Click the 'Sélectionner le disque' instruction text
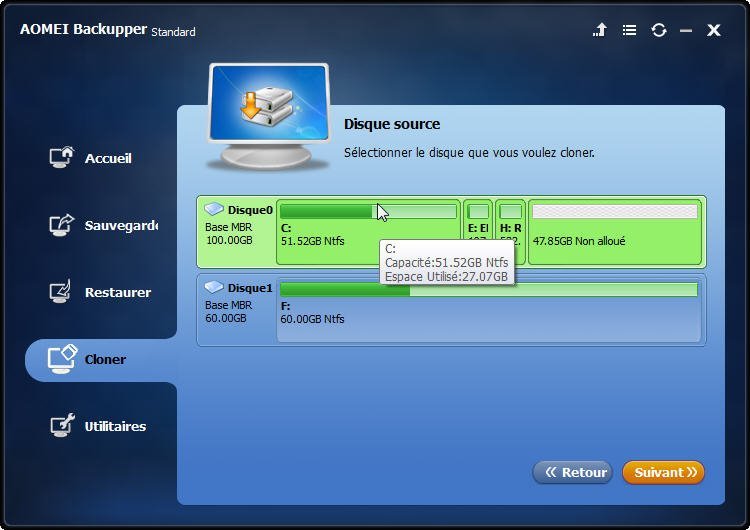 [x=469, y=153]
